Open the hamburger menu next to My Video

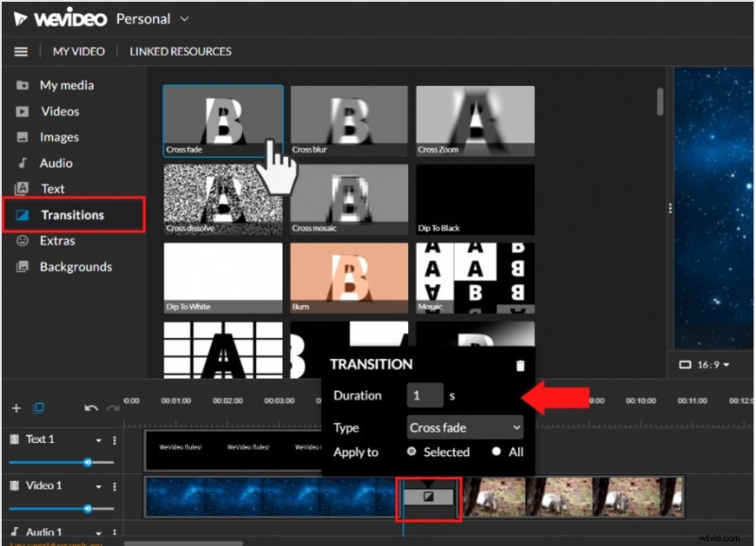[20, 51]
